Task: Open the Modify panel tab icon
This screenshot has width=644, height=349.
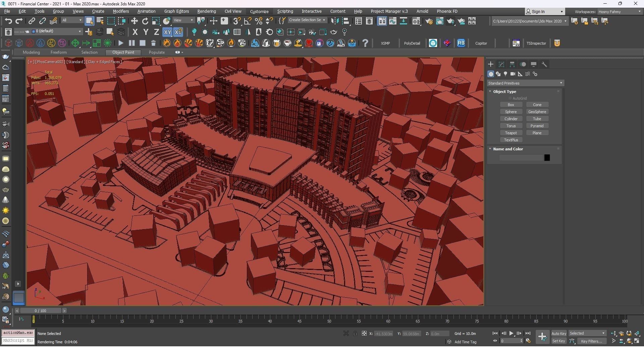Action: click(501, 64)
